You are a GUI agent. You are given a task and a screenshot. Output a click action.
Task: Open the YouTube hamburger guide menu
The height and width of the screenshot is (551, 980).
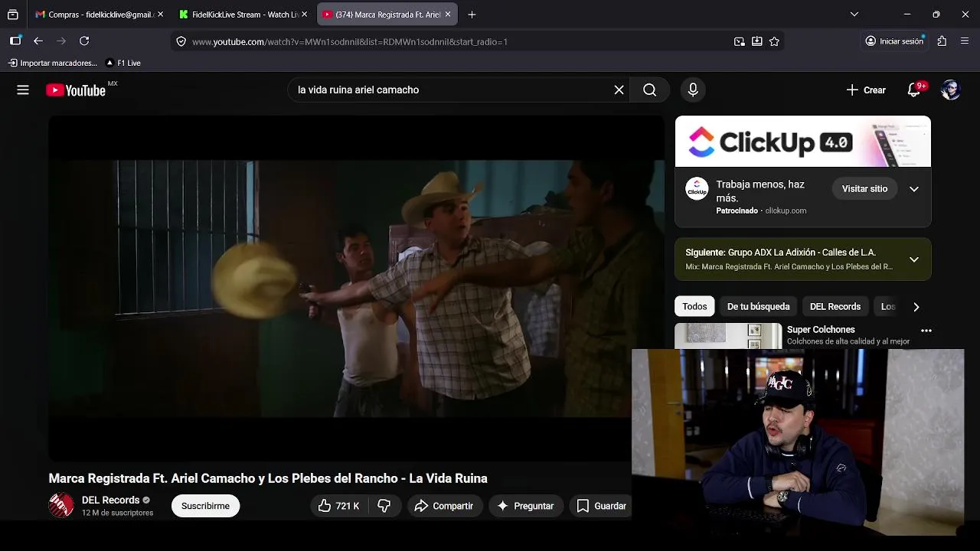pos(23,90)
